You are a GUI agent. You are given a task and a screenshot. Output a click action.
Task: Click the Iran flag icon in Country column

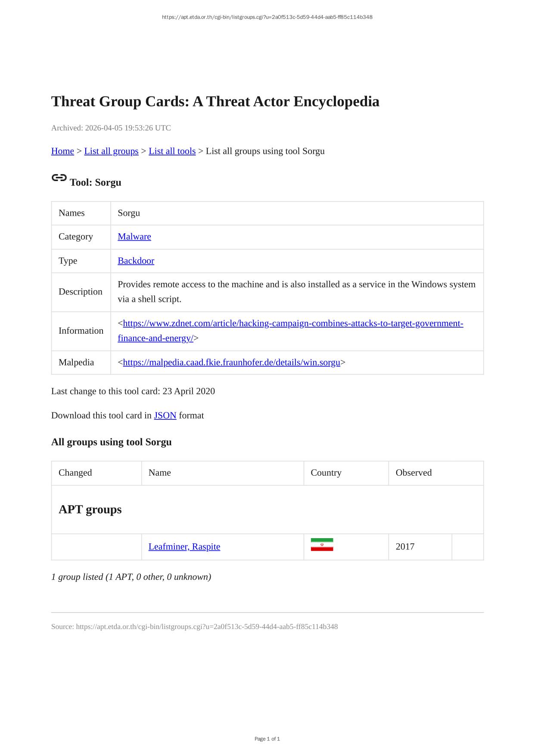(x=322, y=545)
